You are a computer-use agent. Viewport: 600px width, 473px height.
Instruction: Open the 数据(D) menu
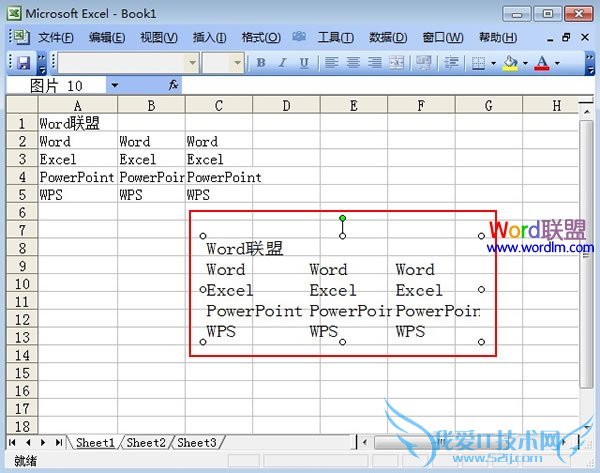tap(388, 38)
